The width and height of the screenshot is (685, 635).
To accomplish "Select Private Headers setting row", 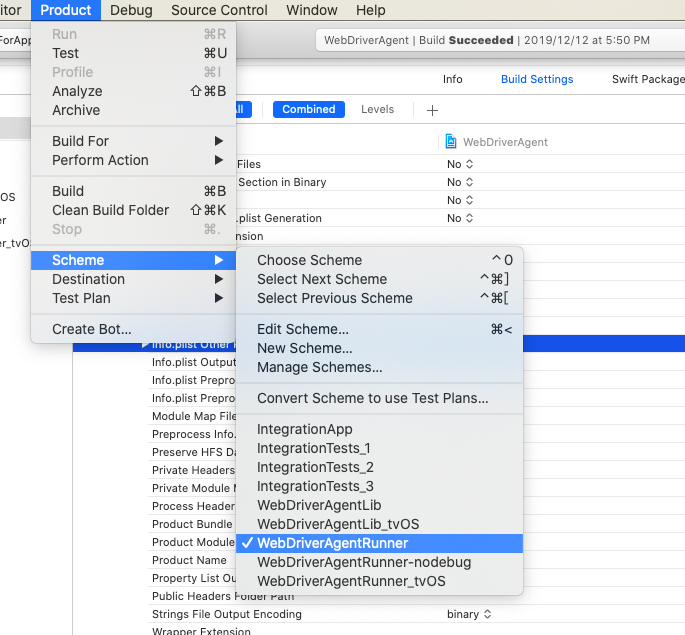I will pyautogui.click(x=192, y=470).
